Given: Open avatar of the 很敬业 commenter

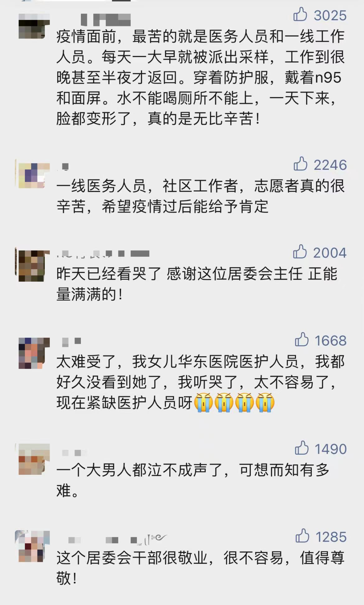Looking at the screenshot, I should coord(32,546).
